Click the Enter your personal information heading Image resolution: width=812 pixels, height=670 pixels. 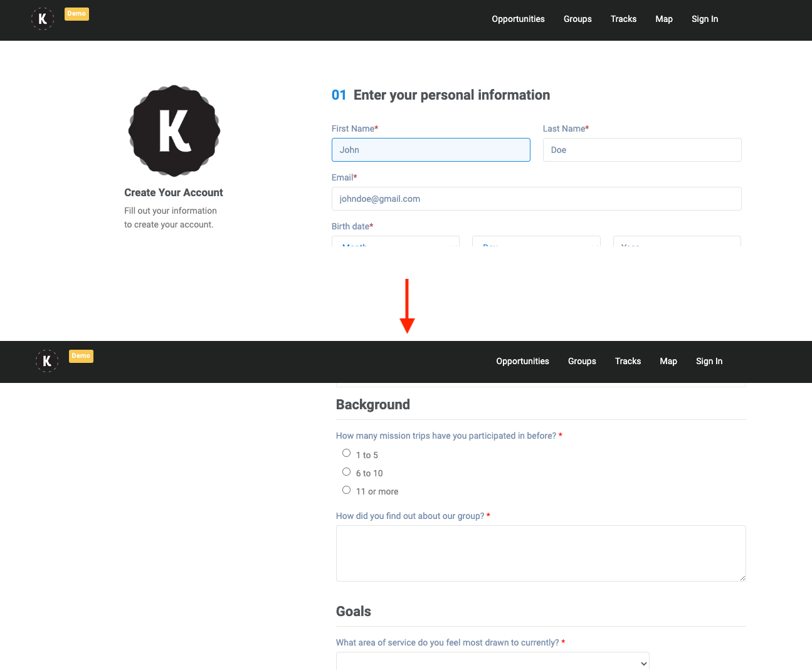click(x=451, y=95)
